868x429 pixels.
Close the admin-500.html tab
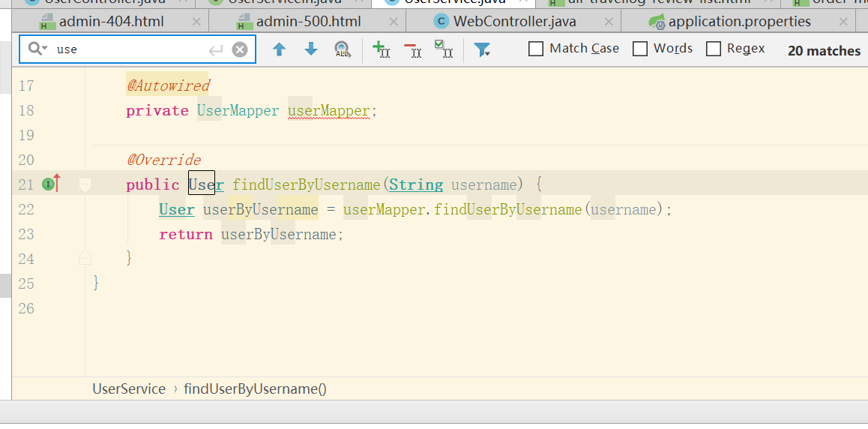click(x=394, y=22)
